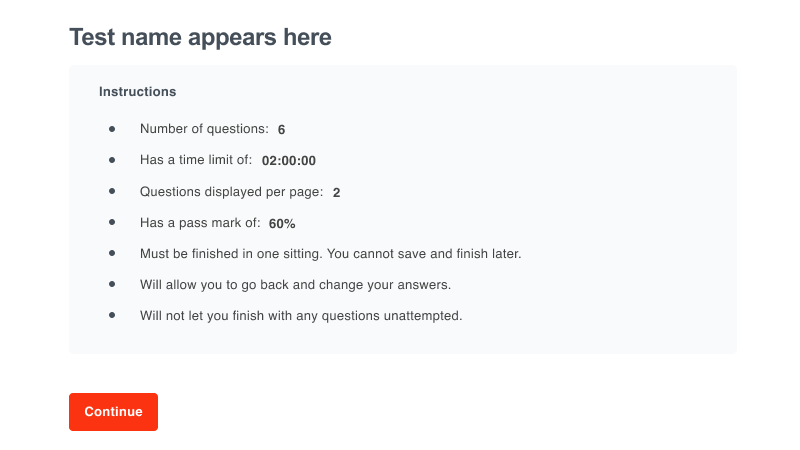This screenshot has width=800, height=450.
Task: Click the "Has a time limit of:" label
Action: 196,160
